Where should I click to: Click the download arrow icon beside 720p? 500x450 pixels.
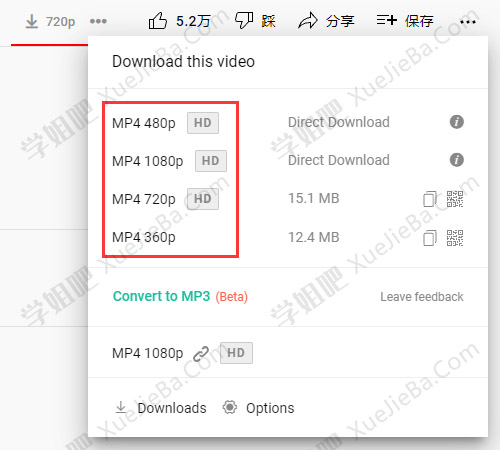tap(32, 22)
